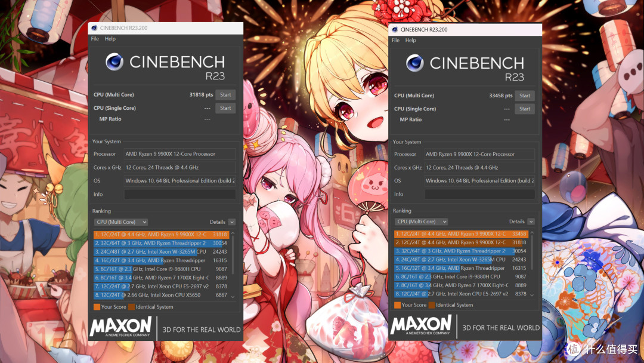
Task: Select Ryzen 9 9900X 31818 row, left window
Action: coord(162,234)
